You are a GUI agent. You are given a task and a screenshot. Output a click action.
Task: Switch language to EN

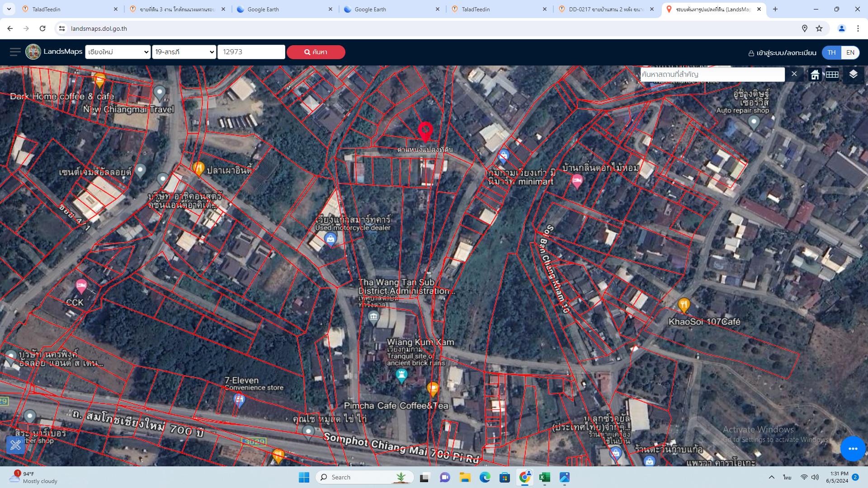click(x=850, y=52)
